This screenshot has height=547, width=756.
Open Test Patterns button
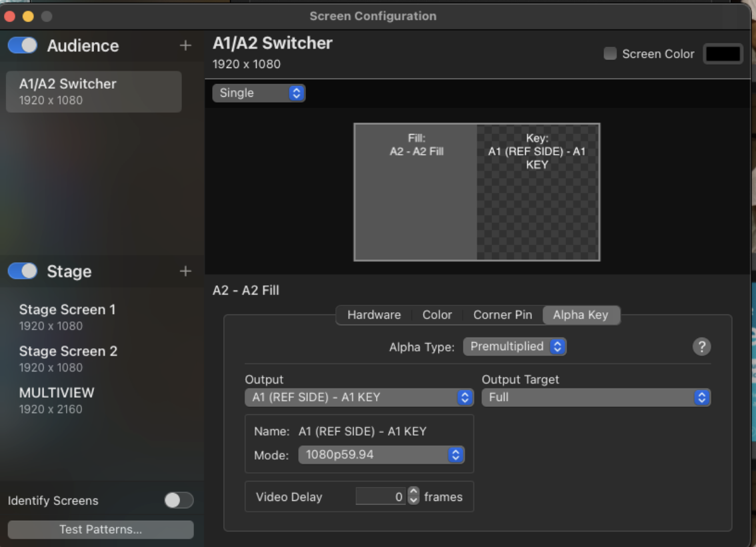click(101, 529)
